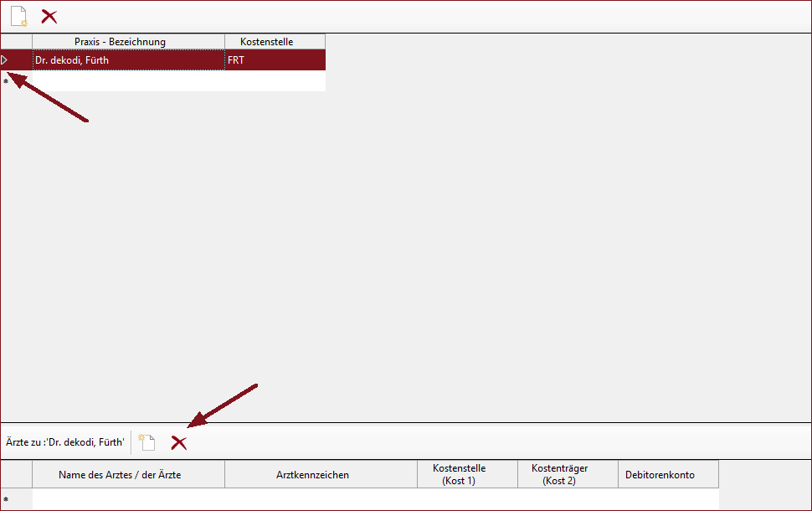Viewport: 812px width, 511px height.
Task: Click the empty Kost 1 cell in new row
Action: [468, 498]
